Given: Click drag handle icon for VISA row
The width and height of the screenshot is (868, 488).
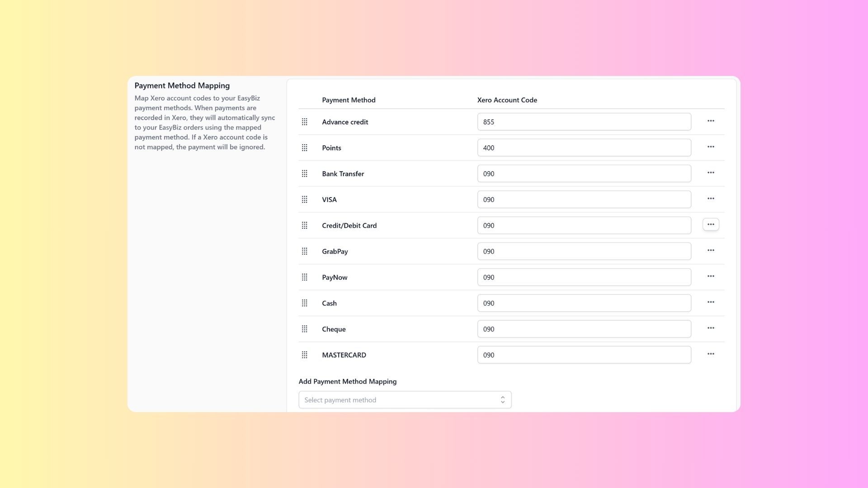Looking at the screenshot, I should (x=304, y=200).
